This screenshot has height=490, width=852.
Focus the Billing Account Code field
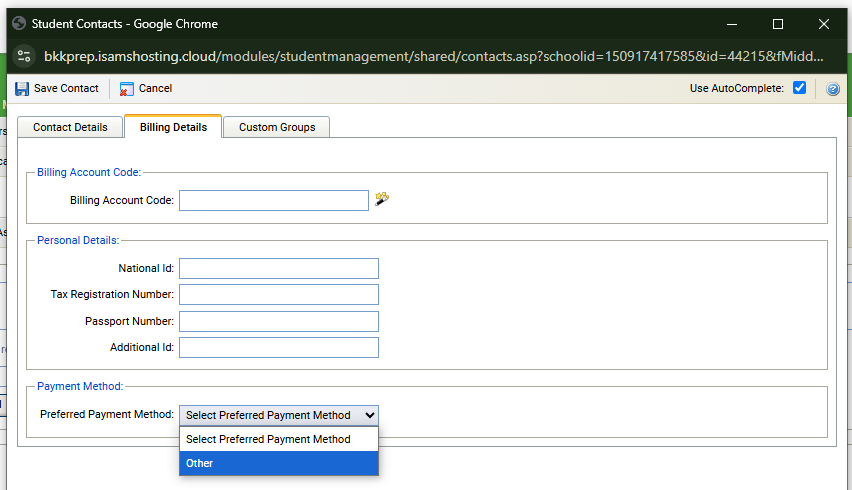(274, 200)
